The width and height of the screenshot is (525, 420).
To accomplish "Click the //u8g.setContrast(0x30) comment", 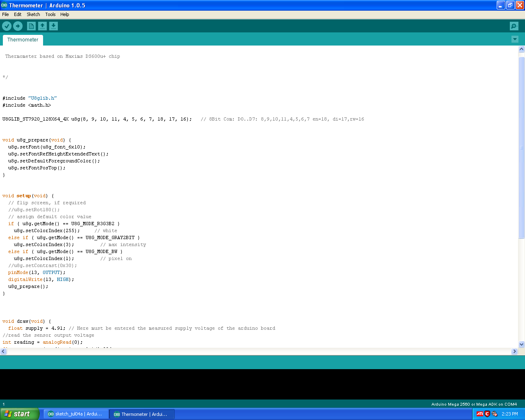I will [x=43, y=266].
